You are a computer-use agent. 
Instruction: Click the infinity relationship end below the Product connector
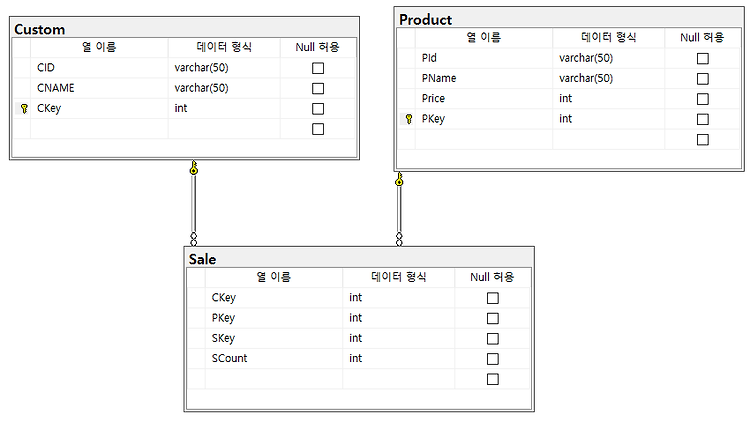point(399,239)
